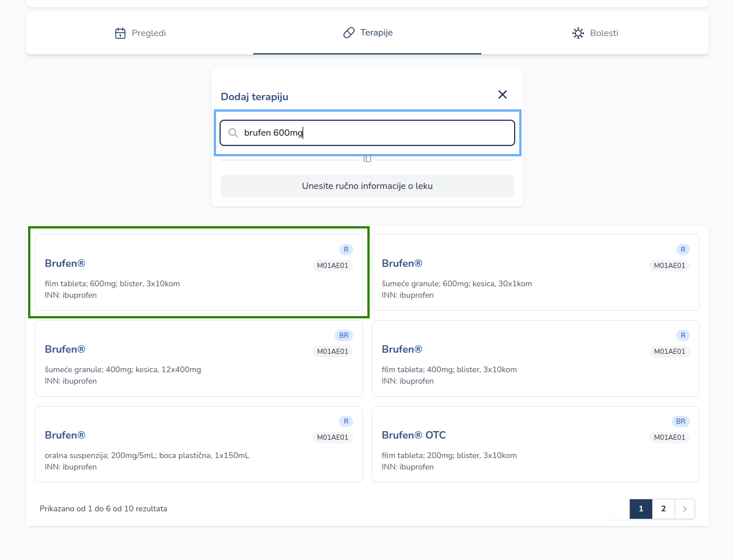Click the pill icon beside Terapije
733x560 pixels.
349,33
